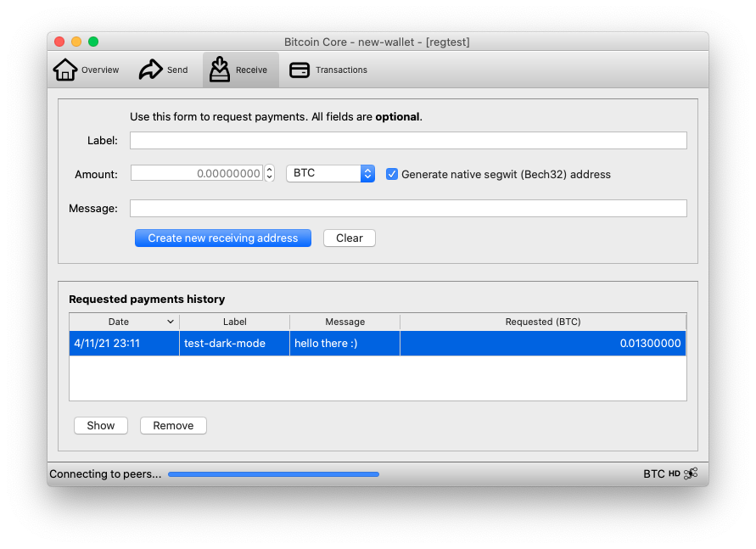The image size is (756, 549).
Task: Focus the Label input field
Action: point(408,140)
